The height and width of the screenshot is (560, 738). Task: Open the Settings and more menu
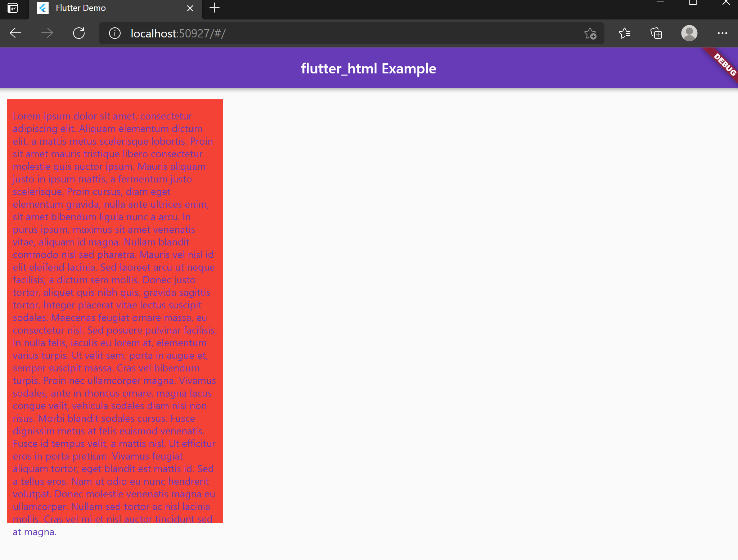pyautogui.click(x=722, y=33)
